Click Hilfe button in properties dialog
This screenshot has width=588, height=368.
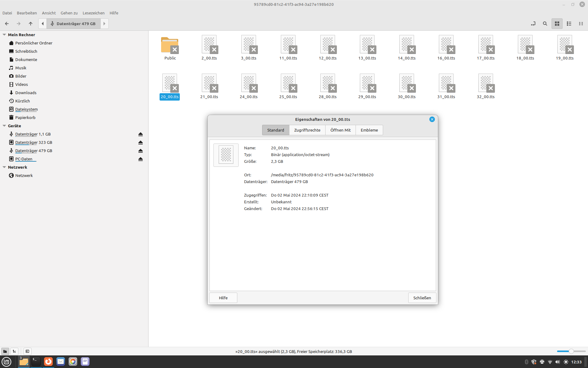point(223,298)
